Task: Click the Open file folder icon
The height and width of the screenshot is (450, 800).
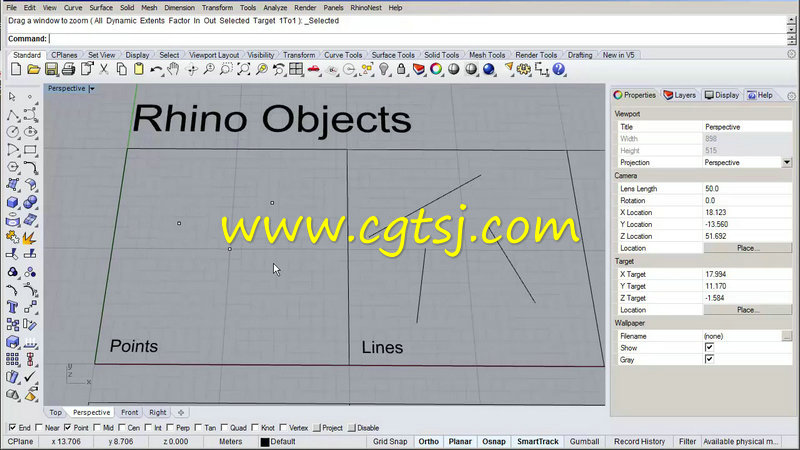Action: [34, 69]
